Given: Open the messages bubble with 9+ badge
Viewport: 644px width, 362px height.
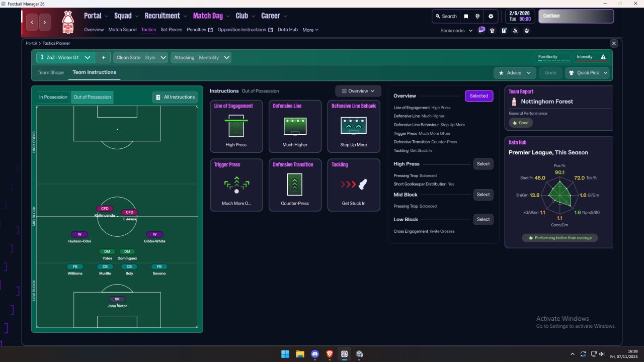Looking at the screenshot, I should tap(481, 30).
